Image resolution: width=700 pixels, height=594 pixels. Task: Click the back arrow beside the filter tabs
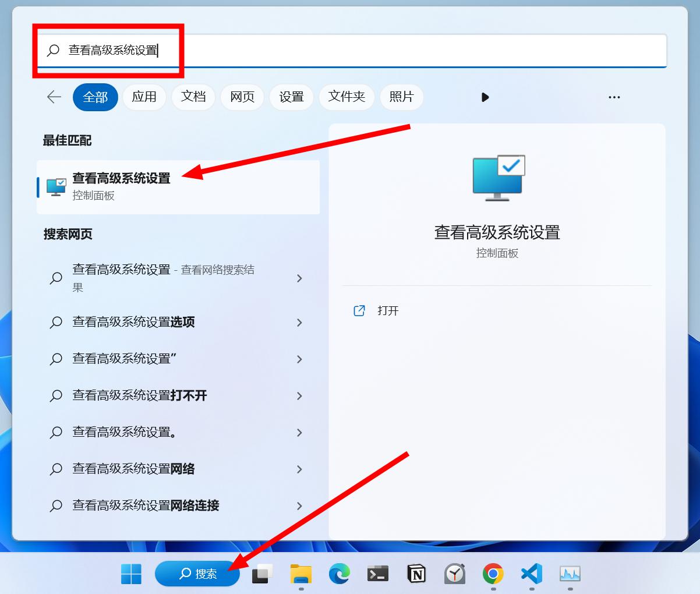click(54, 97)
